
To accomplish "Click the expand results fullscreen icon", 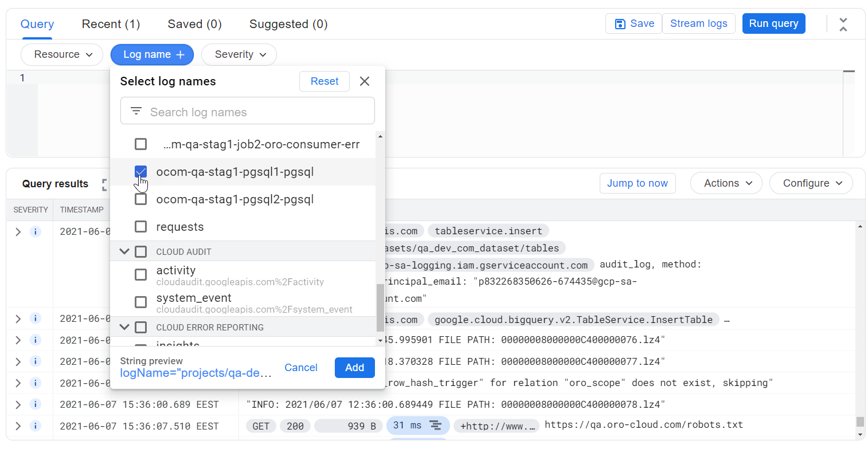I will point(105,184).
